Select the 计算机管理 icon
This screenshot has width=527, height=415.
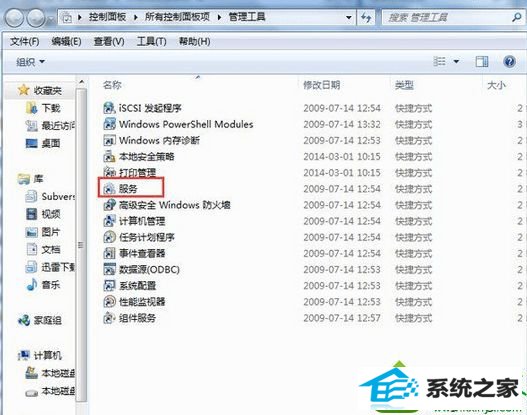tap(109, 221)
